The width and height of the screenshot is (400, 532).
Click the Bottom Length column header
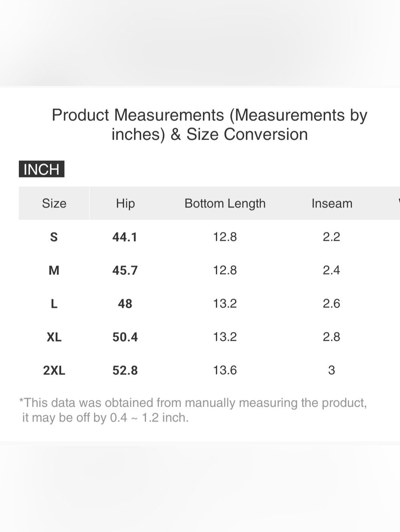[225, 203]
